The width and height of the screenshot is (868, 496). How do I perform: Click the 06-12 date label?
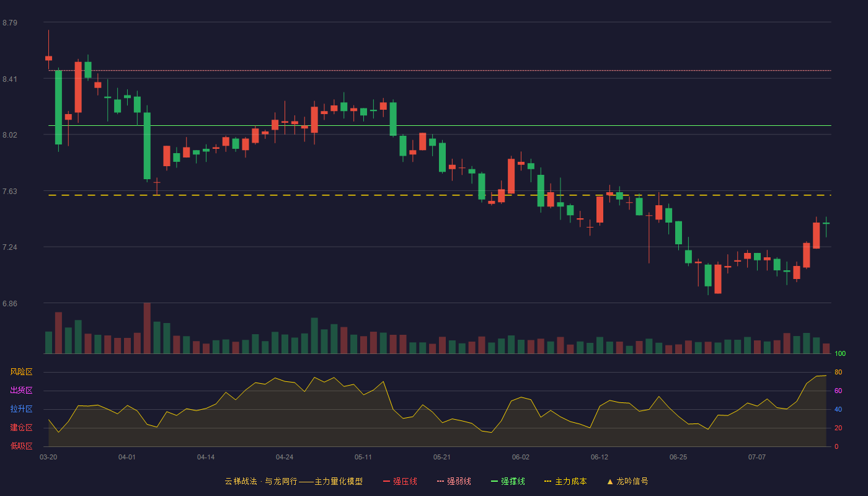(600, 457)
